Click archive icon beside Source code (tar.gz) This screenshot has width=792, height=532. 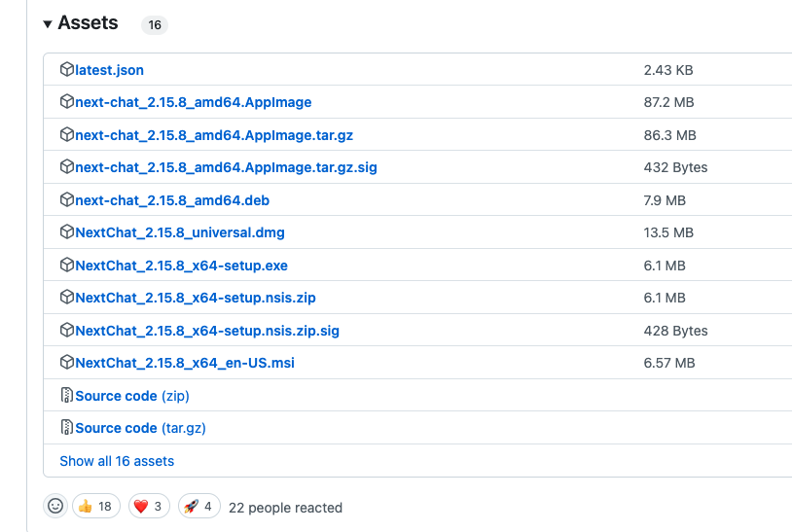coord(67,427)
